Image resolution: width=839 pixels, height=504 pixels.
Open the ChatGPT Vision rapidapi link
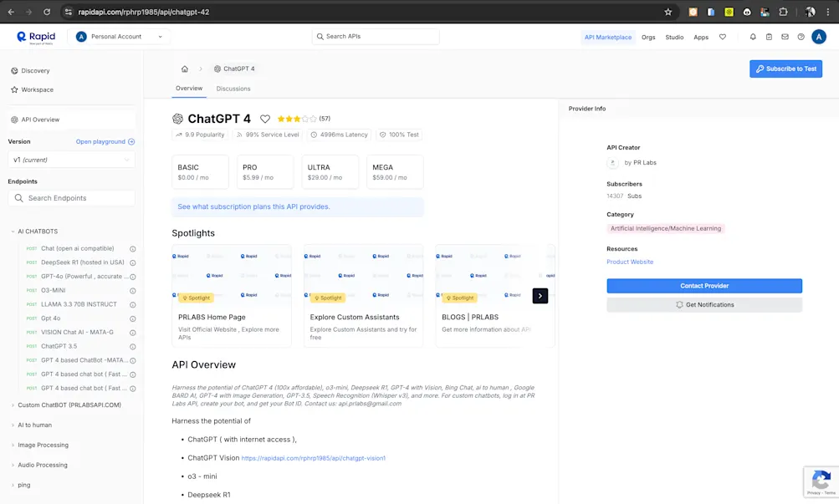point(313,458)
